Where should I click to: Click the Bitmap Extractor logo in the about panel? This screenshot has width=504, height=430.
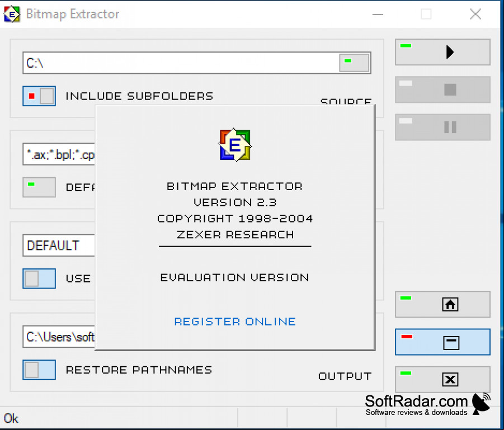pos(235,145)
